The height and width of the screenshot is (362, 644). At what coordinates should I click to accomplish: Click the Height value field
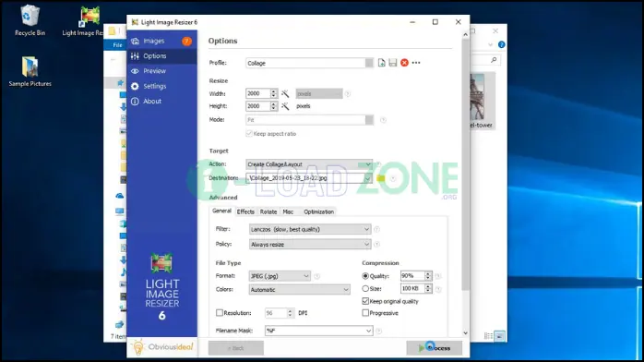coord(257,106)
